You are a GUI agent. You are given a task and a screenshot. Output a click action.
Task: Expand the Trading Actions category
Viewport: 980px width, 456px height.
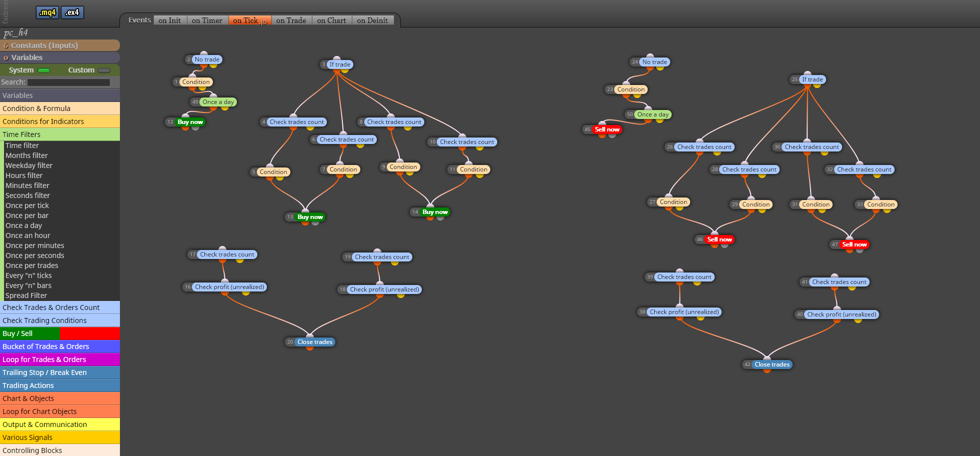[60, 385]
